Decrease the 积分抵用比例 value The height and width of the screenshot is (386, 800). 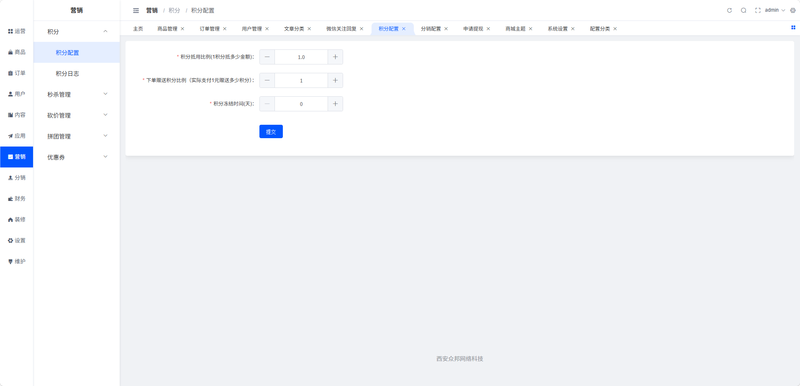[x=267, y=57]
